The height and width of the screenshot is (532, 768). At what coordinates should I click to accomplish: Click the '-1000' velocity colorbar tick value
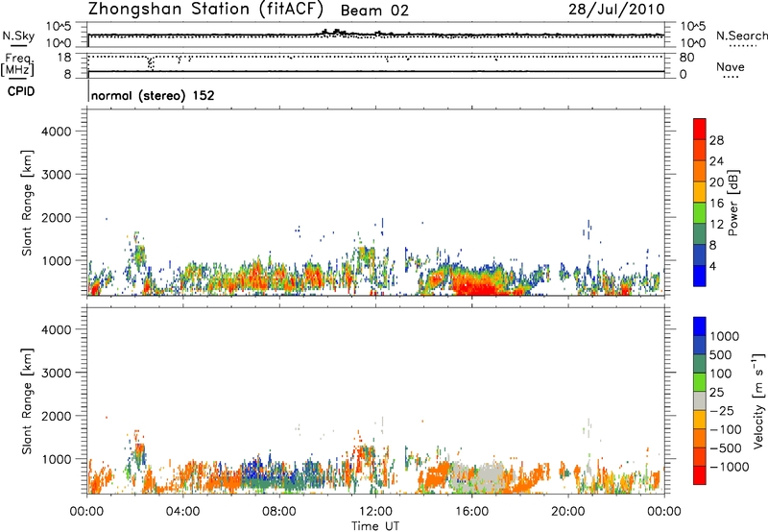[x=730, y=467]
